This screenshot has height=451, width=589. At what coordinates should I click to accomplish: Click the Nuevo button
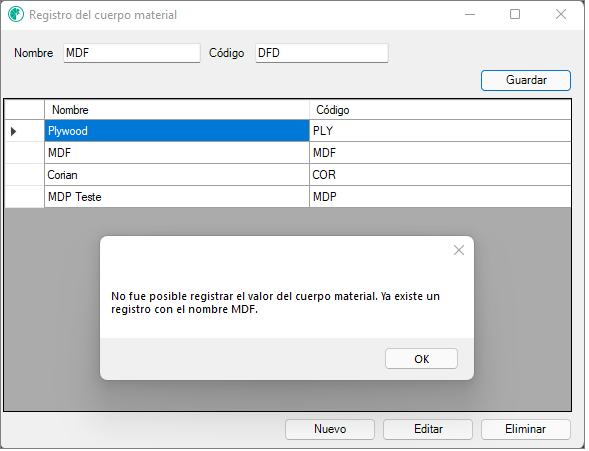[332, 431]
